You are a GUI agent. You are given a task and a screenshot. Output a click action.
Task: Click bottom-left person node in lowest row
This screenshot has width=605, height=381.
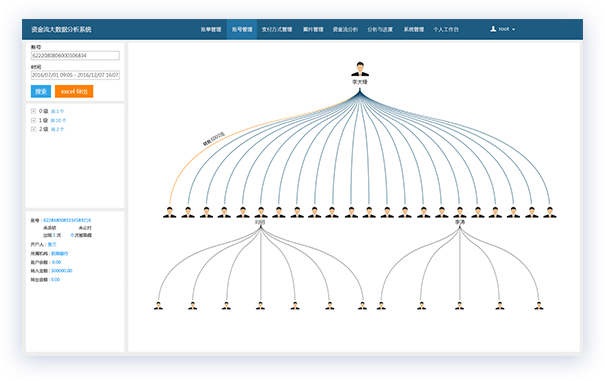158,306
